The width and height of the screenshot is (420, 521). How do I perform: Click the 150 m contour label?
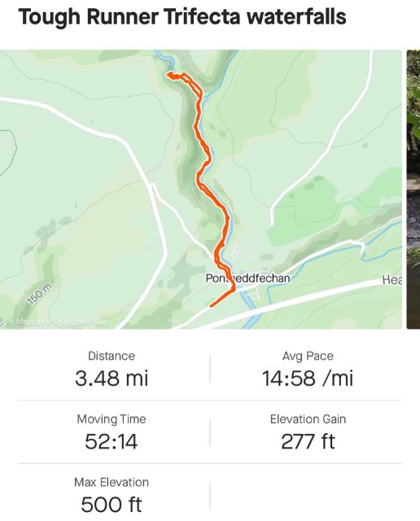pyautogui.click(x=40, y=294)
